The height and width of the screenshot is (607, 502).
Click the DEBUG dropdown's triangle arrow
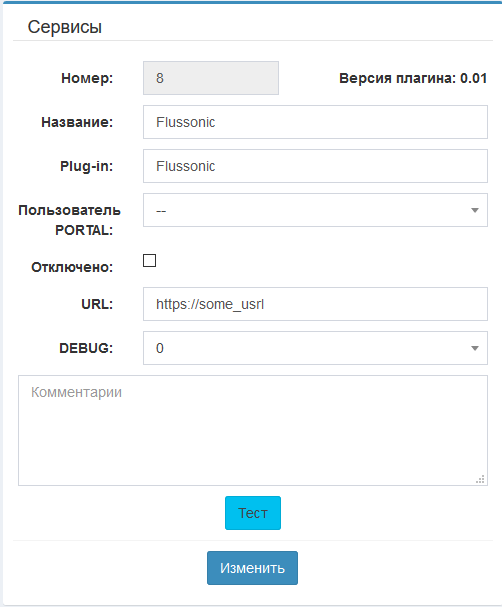click(475, 348)
